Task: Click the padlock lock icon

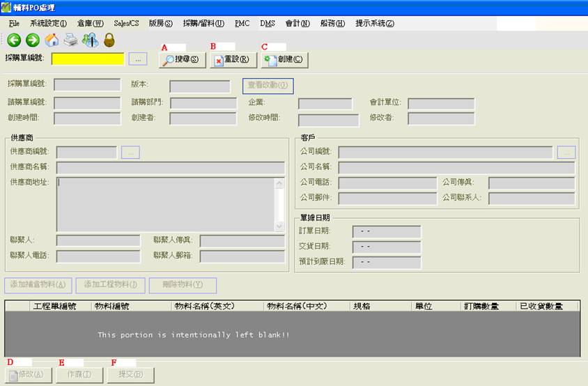Action: (109, 40)
